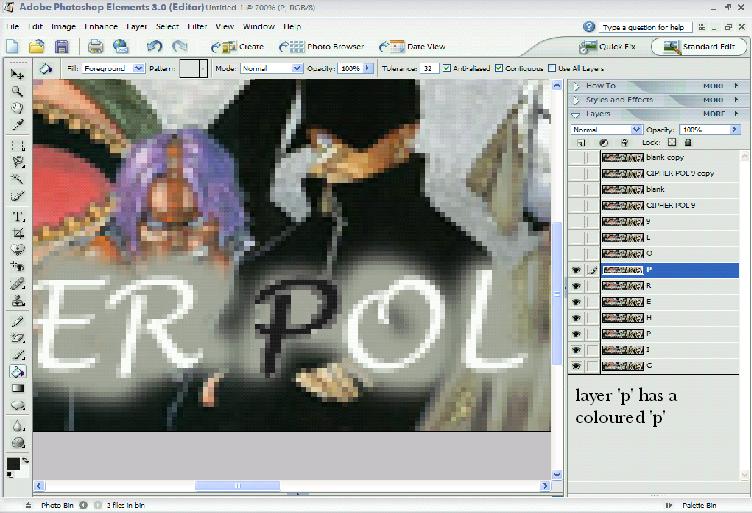752x513 pixels.
Task: Select the Red Eye Removal tool
Action: pos(18,266)
